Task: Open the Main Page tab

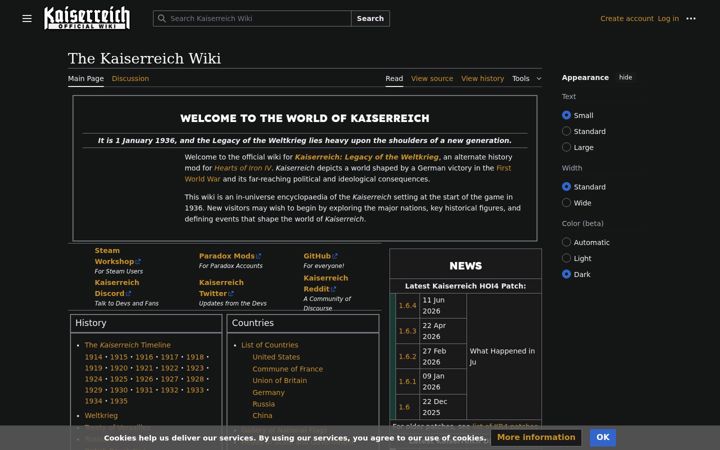Action: click(86, 79)
